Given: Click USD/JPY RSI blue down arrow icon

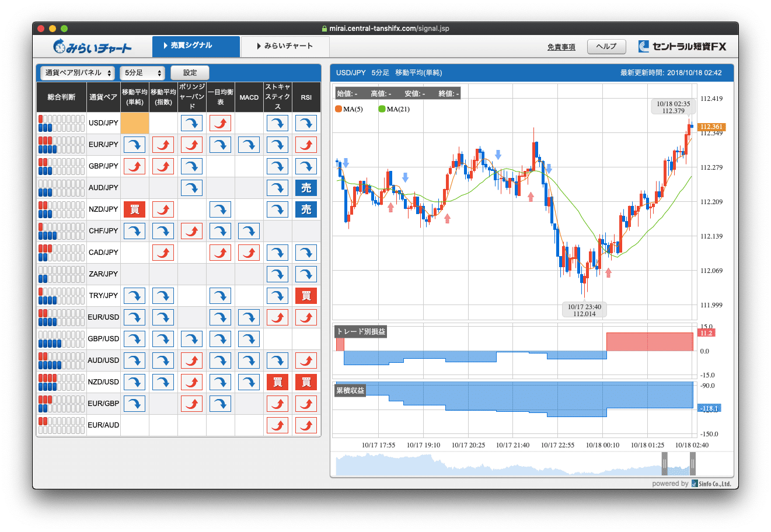Looking at the screenshot, I should pos(306,123).
